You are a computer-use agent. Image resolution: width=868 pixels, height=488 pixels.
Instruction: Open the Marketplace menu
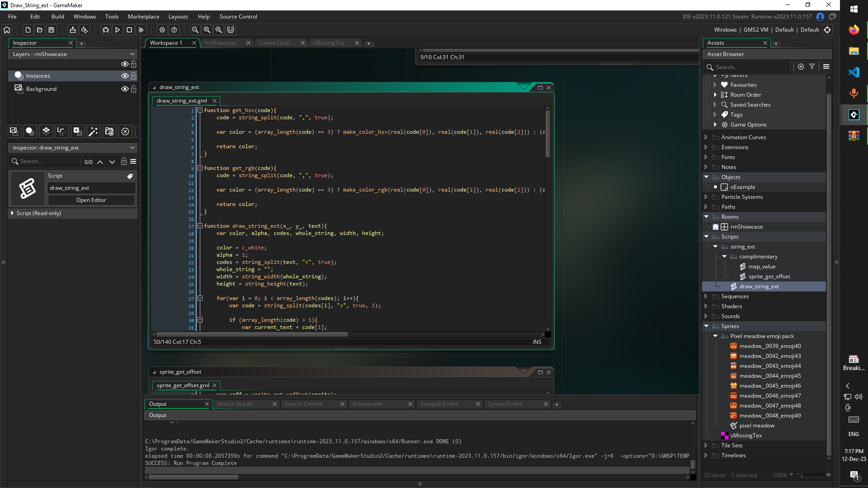tap(143, 16)
